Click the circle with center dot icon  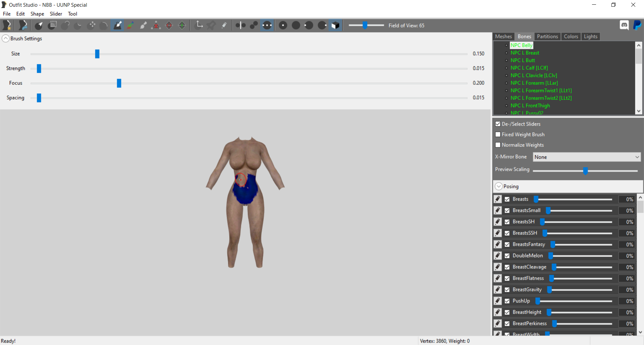(x=283, y=25)
